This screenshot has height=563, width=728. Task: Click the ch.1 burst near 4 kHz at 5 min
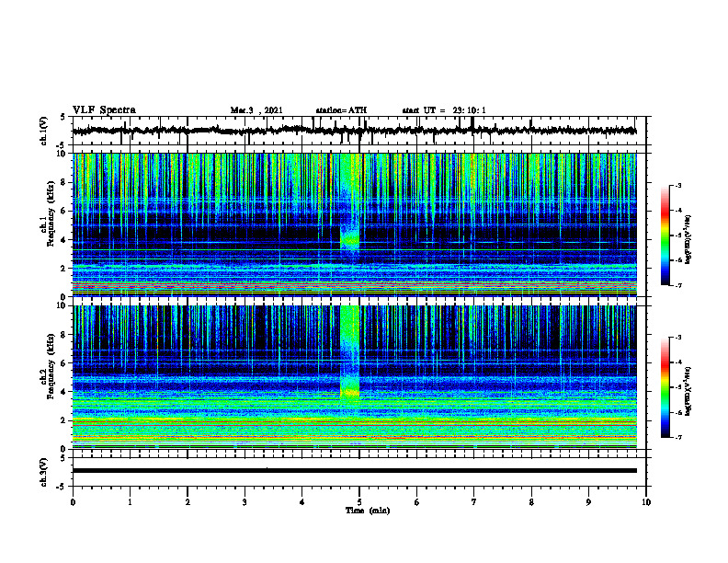click(349, 239)
